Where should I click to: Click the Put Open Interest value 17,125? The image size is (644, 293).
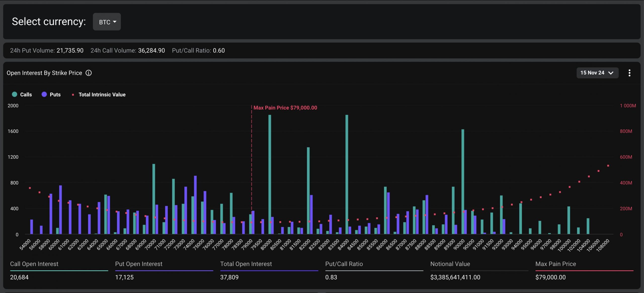[124, 277]
